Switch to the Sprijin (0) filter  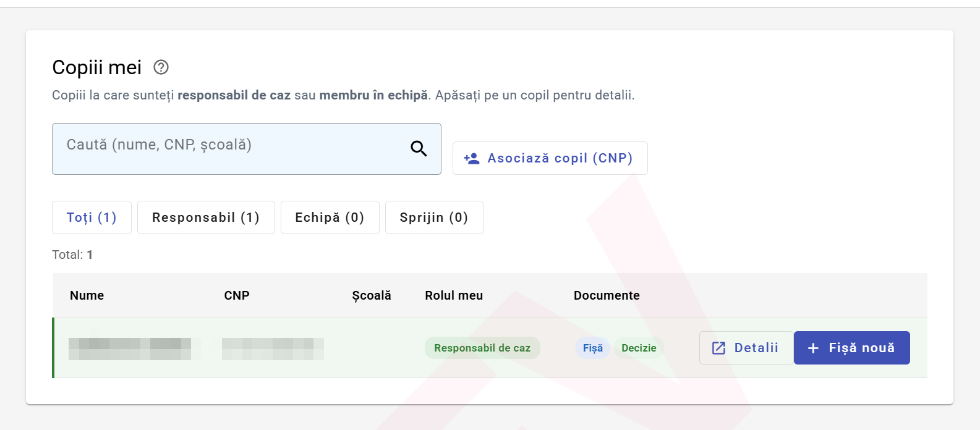[434, 217]
